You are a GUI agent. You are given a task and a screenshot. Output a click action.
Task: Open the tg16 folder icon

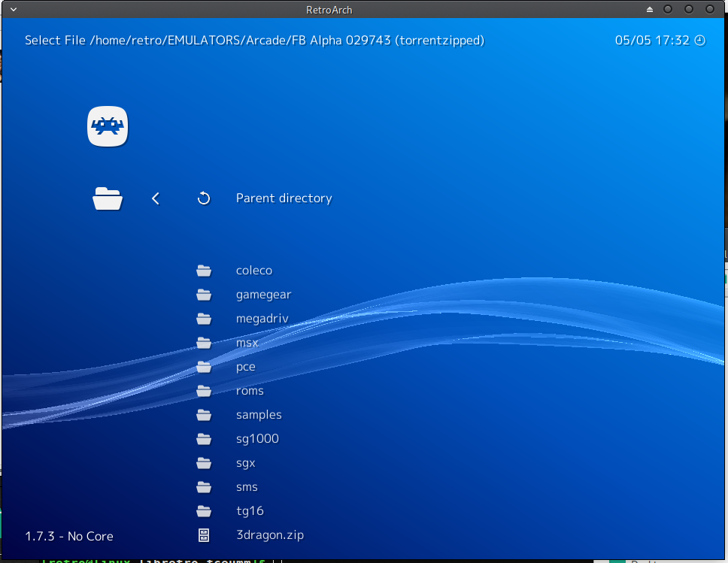coord(204,511)
